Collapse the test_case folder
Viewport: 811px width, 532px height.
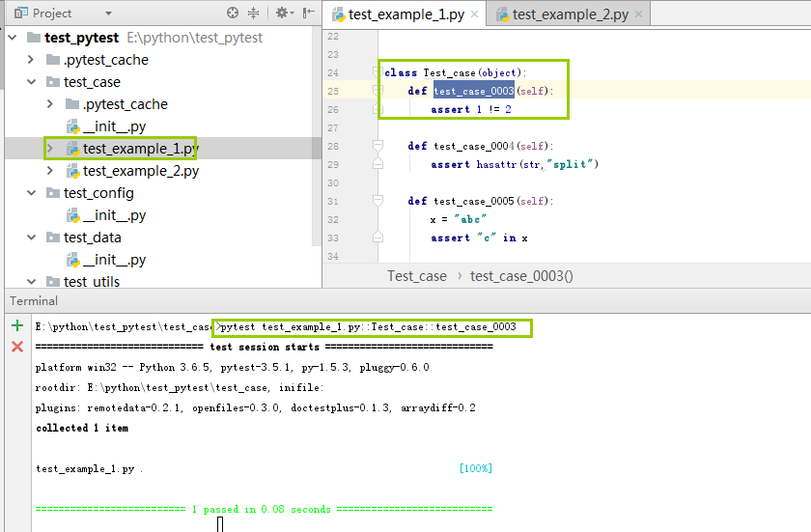pyautogui.click(x=32, y=82)
